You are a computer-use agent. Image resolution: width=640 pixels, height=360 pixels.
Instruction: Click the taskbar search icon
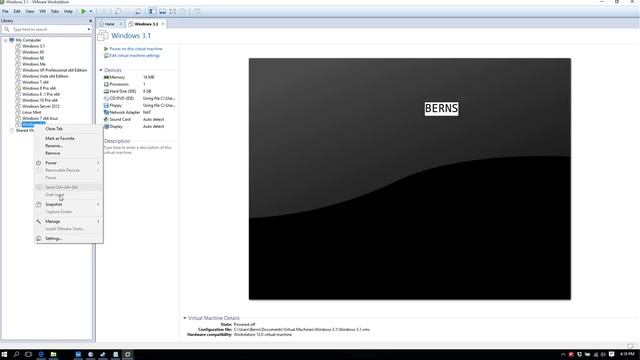16,354
